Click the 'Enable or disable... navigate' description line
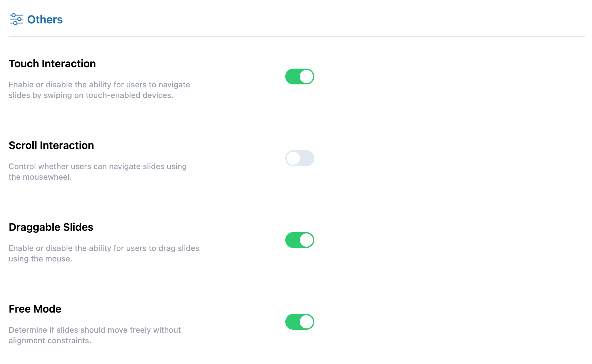Image resolution: width=592 pixels, height=364 pixels. point(99,85)
